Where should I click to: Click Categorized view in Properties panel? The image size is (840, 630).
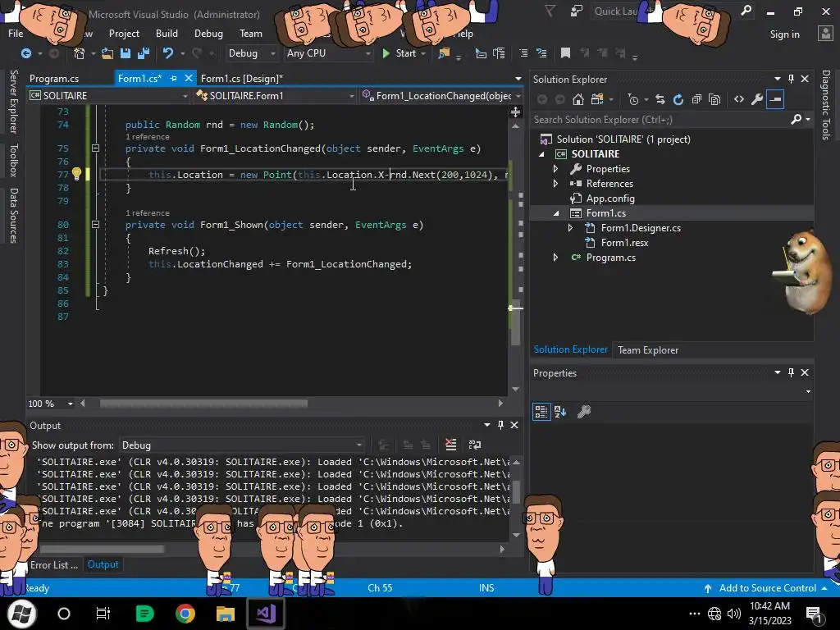[541, 412]
